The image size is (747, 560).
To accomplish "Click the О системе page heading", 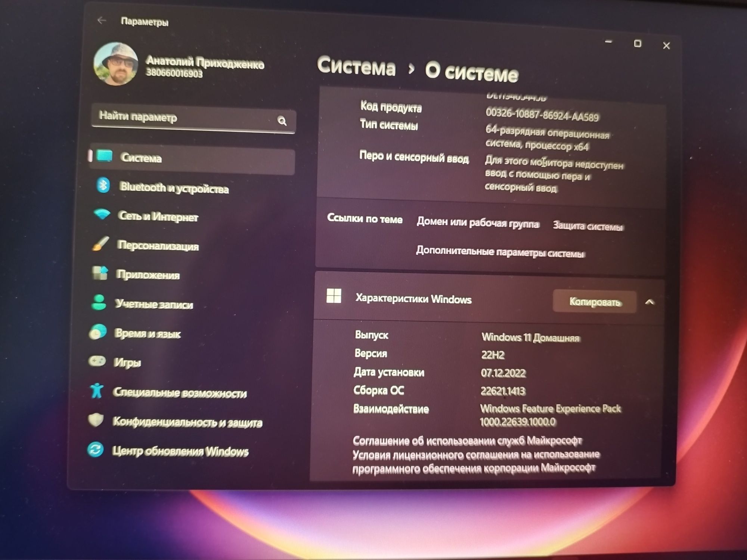I will pos(472,71).
